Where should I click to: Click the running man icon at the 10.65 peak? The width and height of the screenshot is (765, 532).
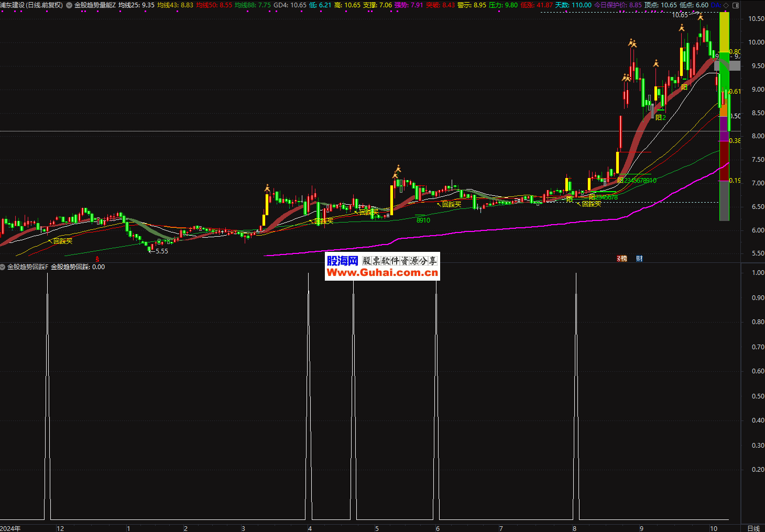701,17
